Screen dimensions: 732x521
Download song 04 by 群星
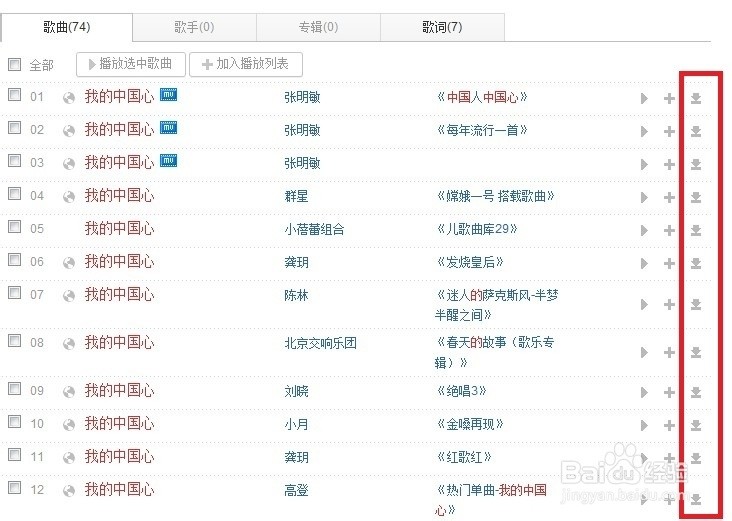[696, 197]
